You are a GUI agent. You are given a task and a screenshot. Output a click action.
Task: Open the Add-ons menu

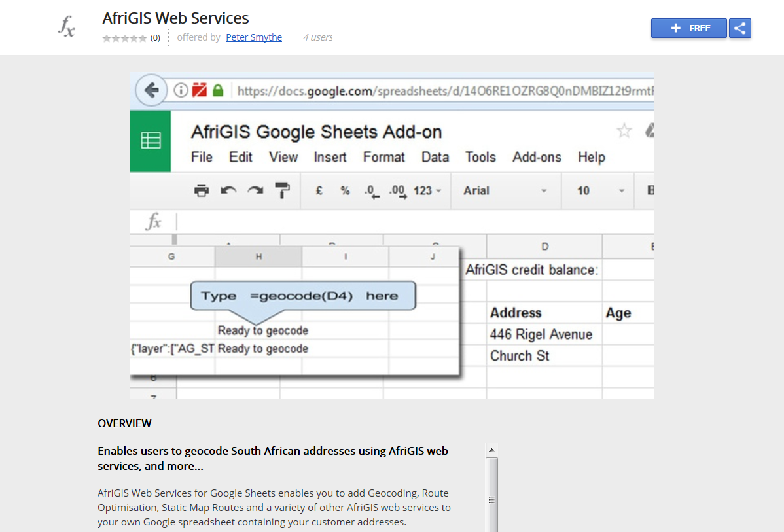tap(537, 157)
